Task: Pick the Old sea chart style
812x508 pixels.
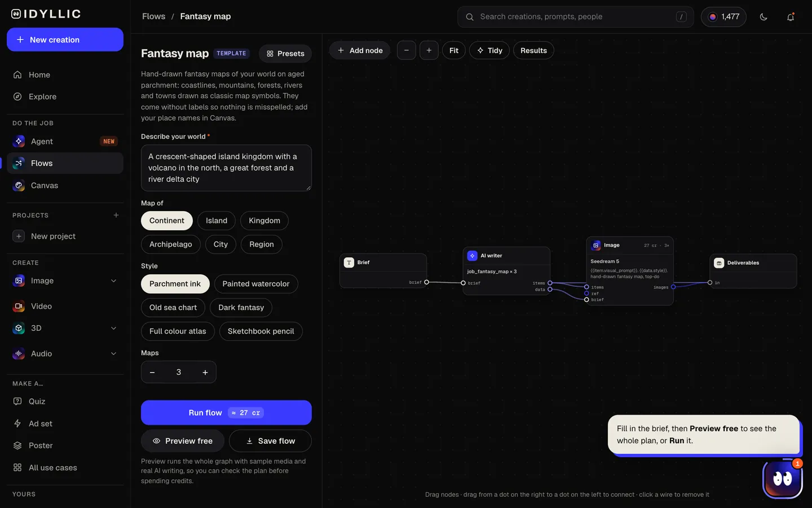Action: click(173, 308)
